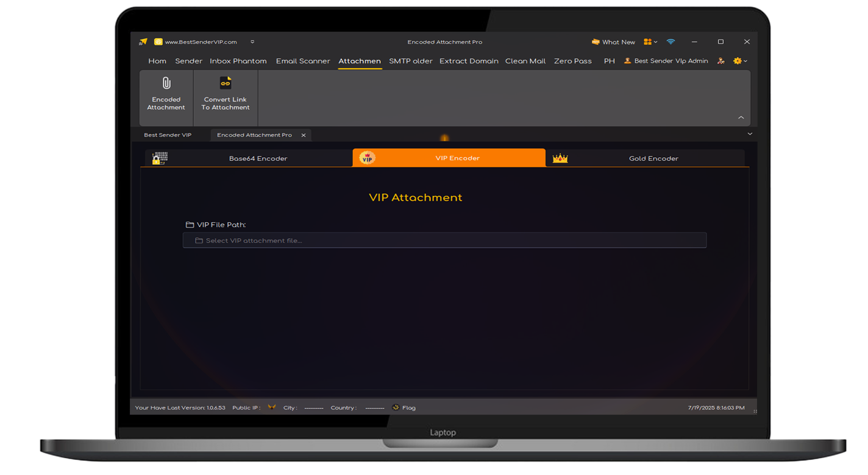Open the settings gear dropdown
The width and height of the screenshot is (868, 475).
pos(740,61)
